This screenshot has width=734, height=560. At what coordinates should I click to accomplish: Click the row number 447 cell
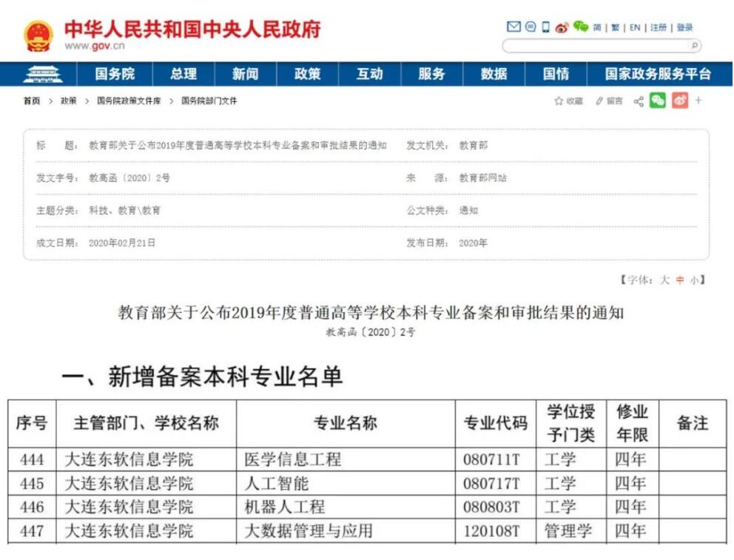tap(32, 531)
